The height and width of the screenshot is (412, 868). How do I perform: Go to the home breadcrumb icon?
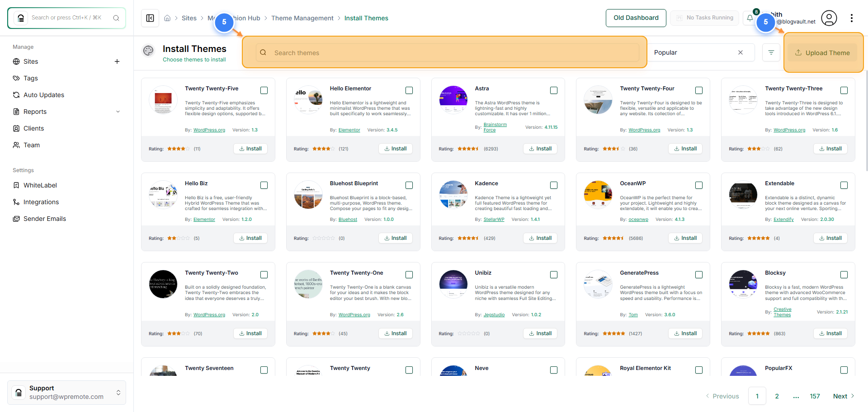pos(167,18)
